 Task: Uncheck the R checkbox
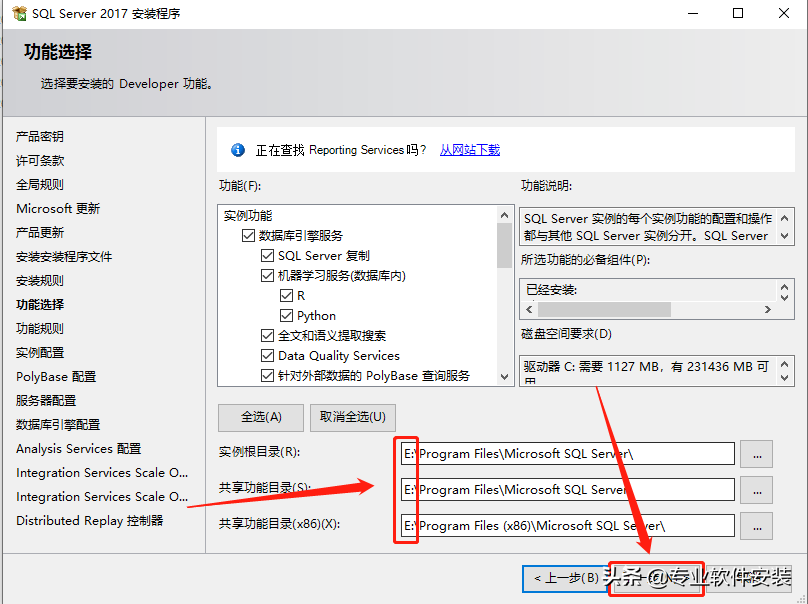click(x=287, y=295)
